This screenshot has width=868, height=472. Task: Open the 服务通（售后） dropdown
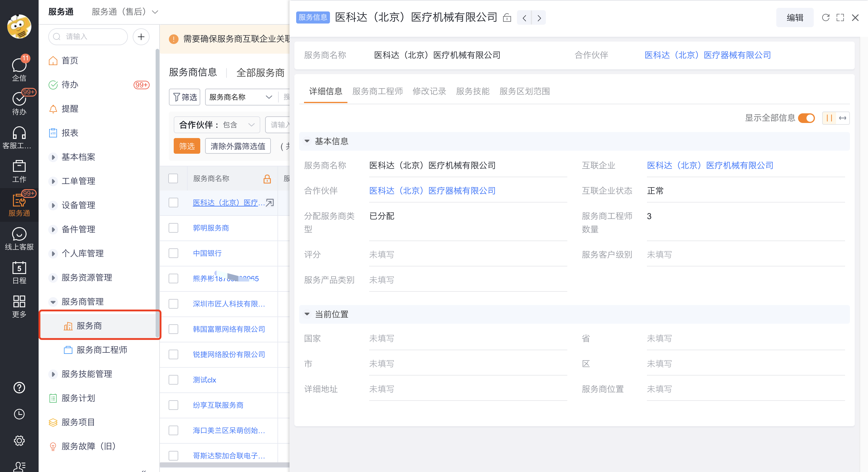click(125, 12)
